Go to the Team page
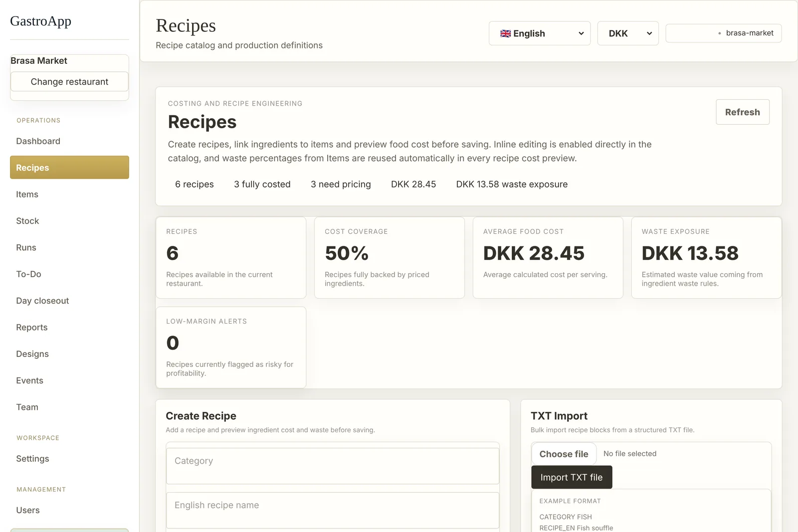Screen dimensions: 798x532 [69, 407]
